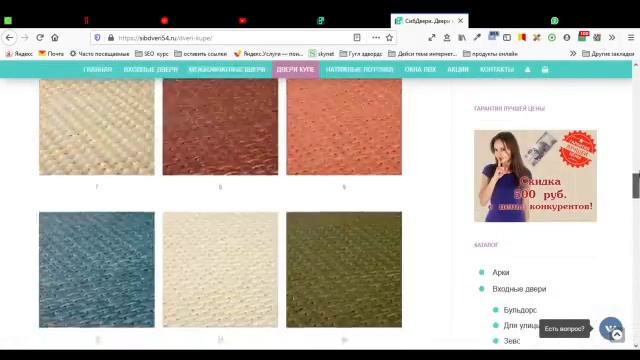Open МЕЖКОМНАТНЫЕ ДВЕРИ menu item

click(227, 69)
